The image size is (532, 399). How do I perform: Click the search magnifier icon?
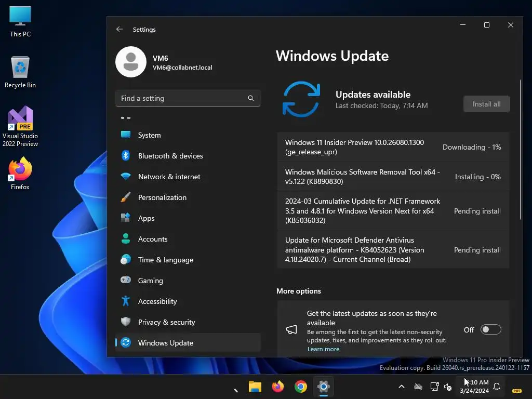coord(251,98)
